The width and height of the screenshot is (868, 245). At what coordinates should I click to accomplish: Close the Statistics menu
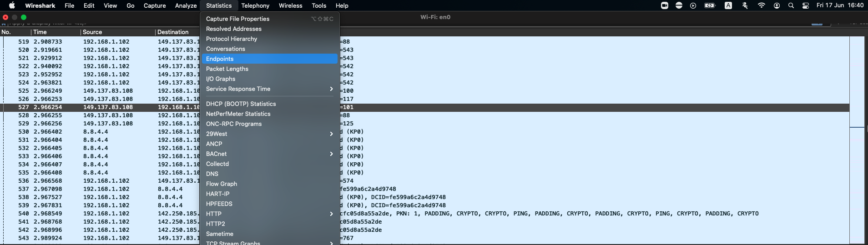coord(219,5)
